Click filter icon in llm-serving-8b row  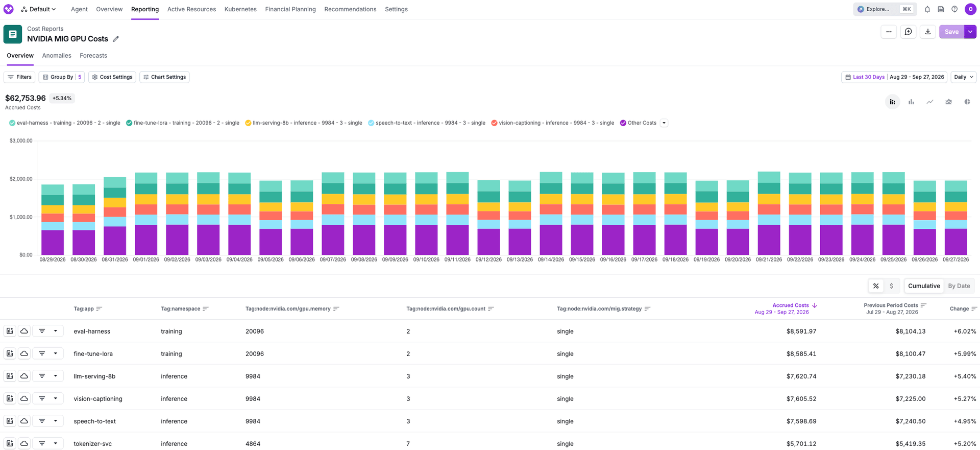coord(42,376)
